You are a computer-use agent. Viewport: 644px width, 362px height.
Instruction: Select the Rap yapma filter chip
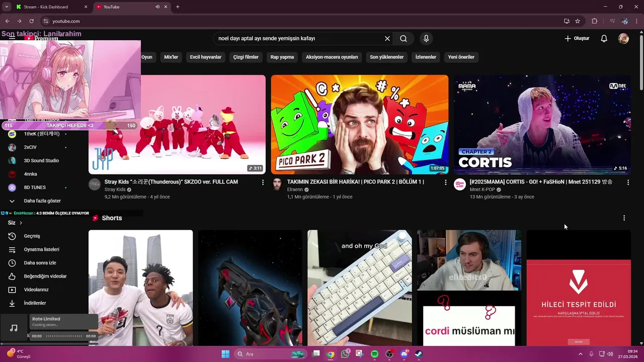(282, 57)
